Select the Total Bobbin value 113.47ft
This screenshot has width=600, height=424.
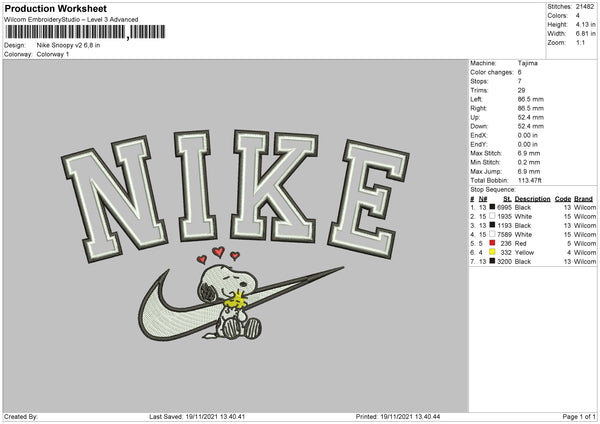tap(530, 181)
